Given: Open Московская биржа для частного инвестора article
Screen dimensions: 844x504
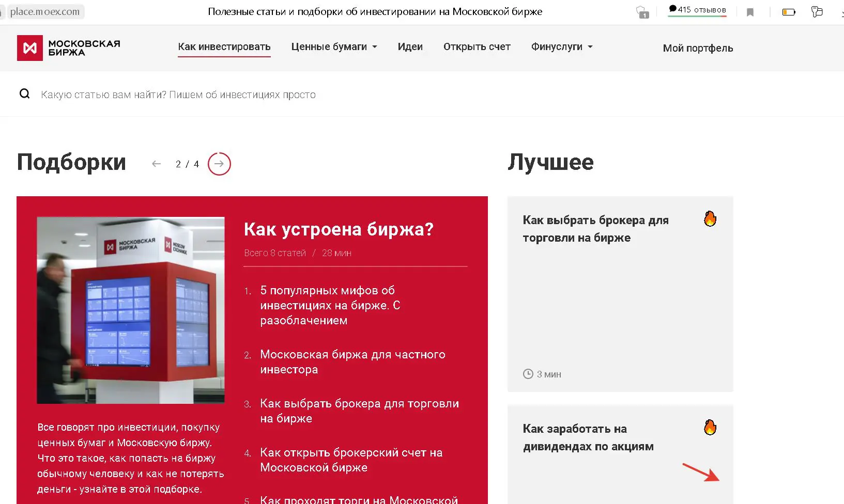Looking at the screenshot, I should (x=352, y=362).
